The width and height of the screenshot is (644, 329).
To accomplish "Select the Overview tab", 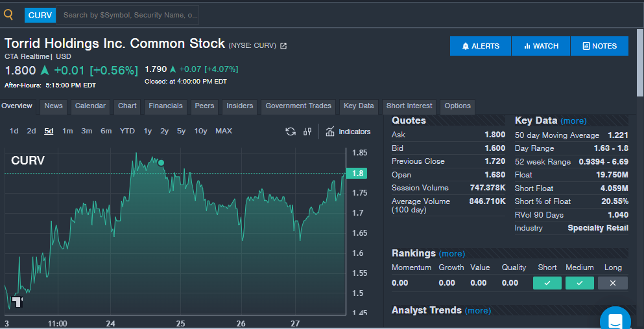I will pyautogui.click(x=17, y=106).
